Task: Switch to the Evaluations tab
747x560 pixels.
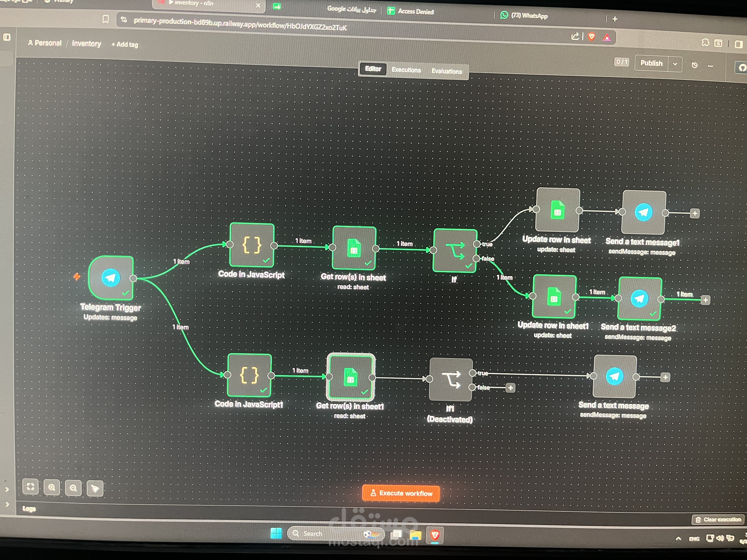Action: pos(446,71)
